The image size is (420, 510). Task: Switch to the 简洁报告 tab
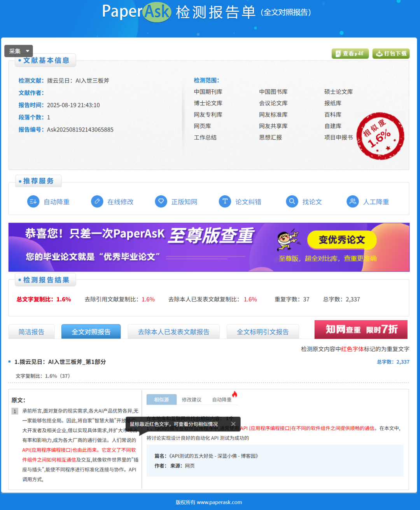tap(31, 332)
